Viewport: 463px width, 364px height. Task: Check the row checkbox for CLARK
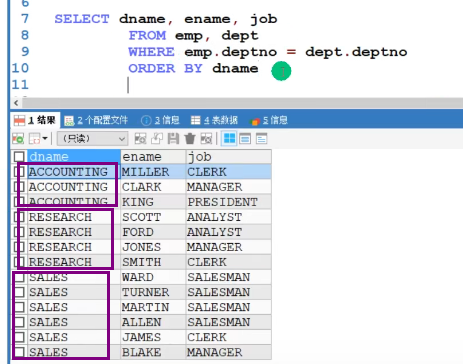pos(19,187)
